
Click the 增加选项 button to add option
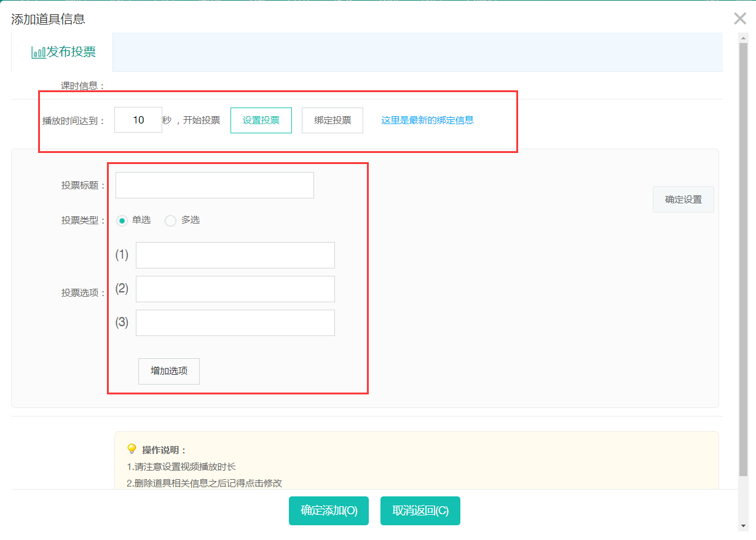[168, 371]
